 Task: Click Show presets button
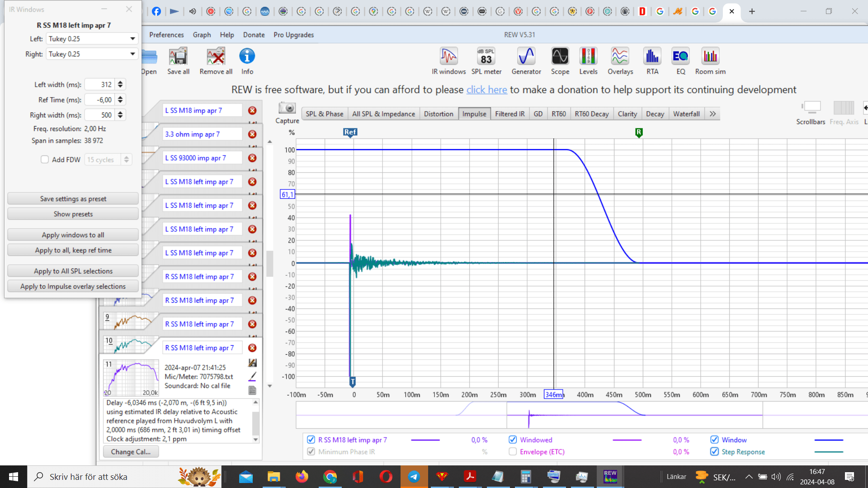click(73, 214)
